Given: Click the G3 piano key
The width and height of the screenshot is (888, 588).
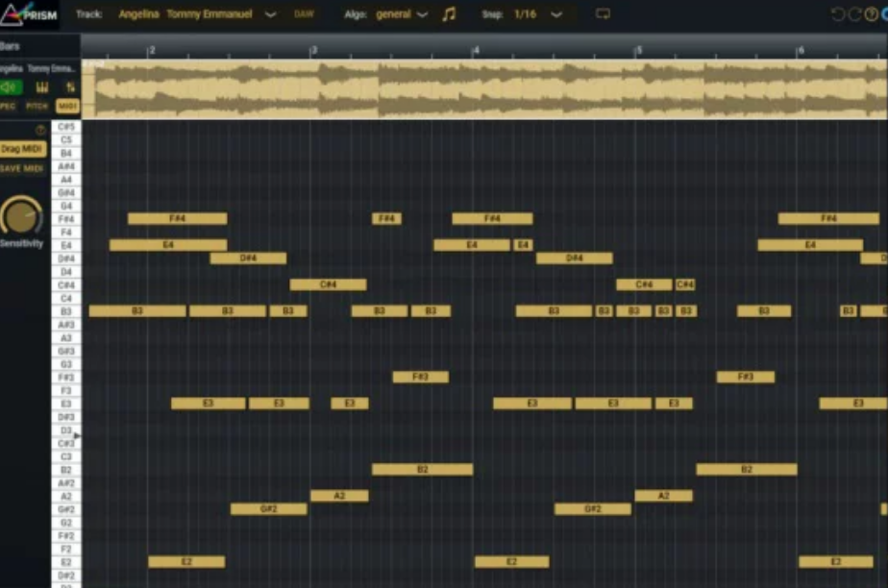Looking at the screenshot, I should point(66,364).
